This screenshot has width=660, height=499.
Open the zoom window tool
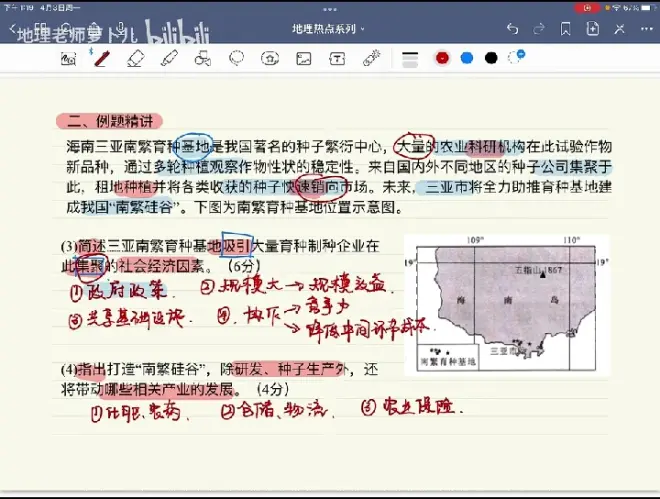[x=68, y=58]
